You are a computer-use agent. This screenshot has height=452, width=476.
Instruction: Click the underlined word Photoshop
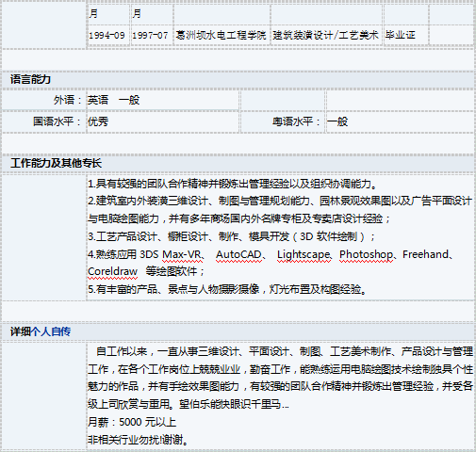click(366, 255)
